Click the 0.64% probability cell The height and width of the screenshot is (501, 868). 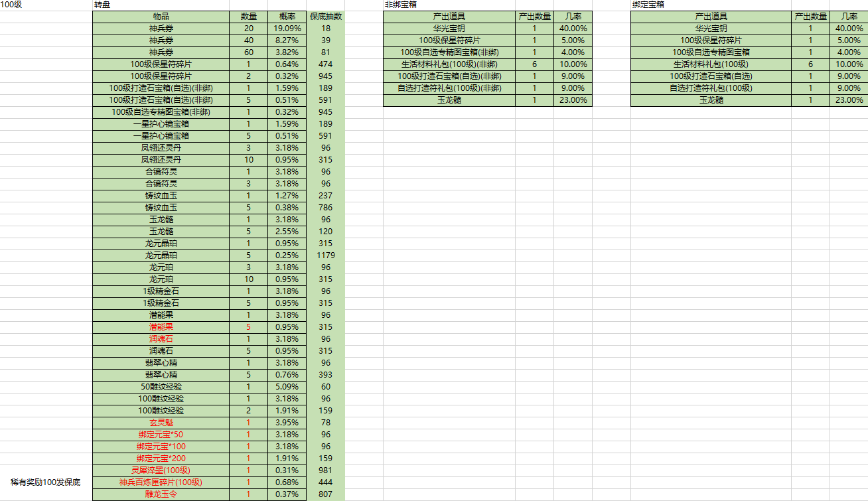(287, 64)
